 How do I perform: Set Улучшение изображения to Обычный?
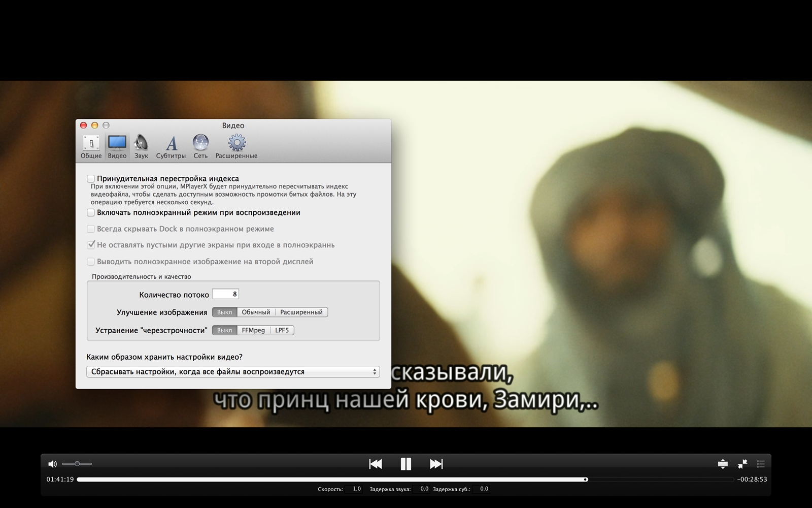[x=256, y=312]
